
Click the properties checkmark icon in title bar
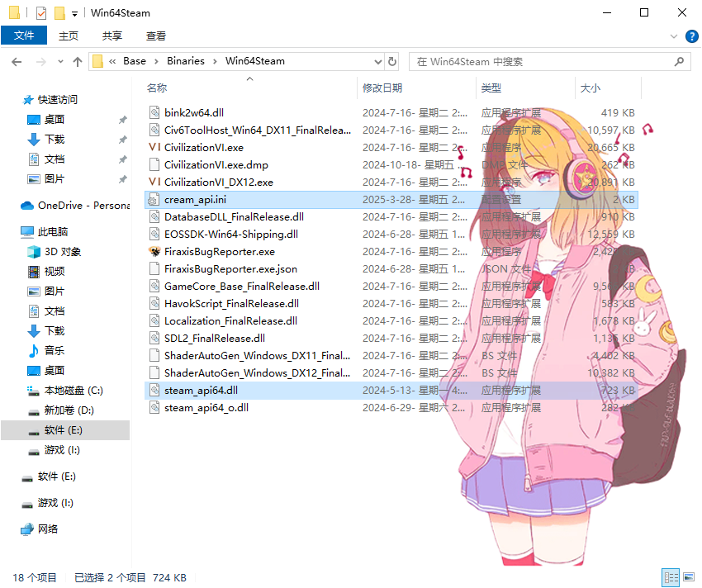pyautogui.click(x=41, y=13)
